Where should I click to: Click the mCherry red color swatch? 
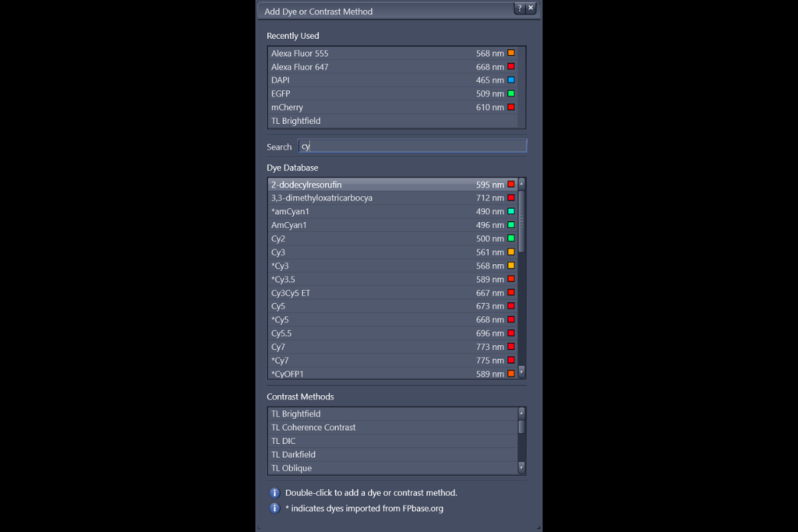point(511,107)
